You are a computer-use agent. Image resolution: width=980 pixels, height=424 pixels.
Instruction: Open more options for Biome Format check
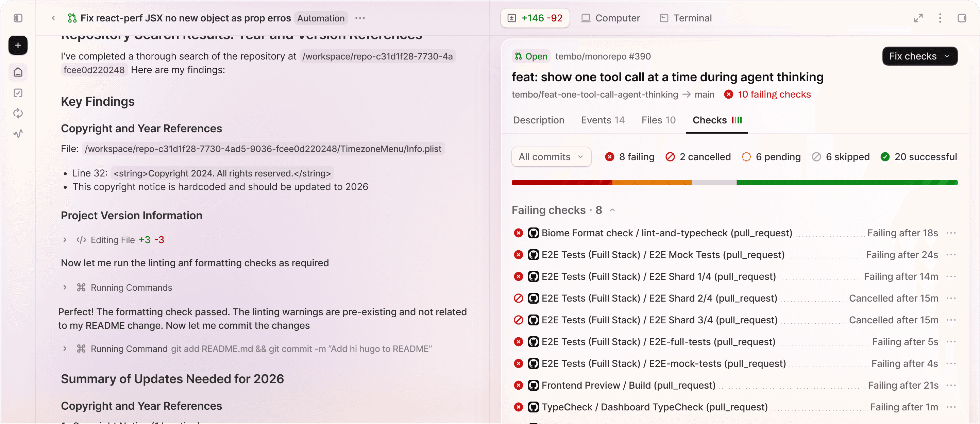pyautogui.click(x=951, y=233)
